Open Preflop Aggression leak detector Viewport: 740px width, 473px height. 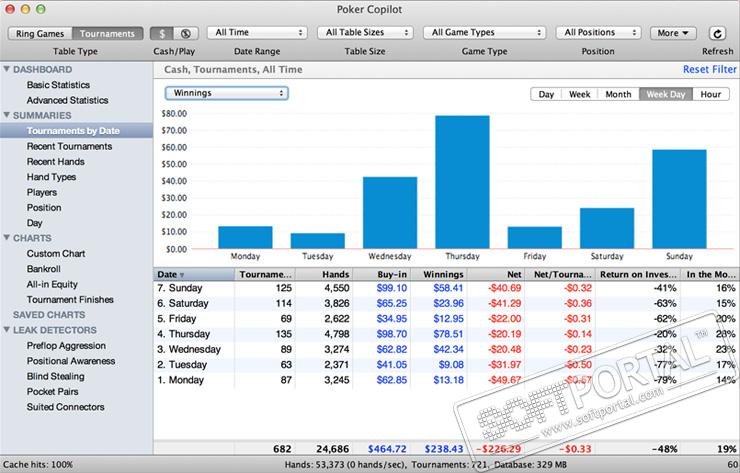[x=66, y=346]
